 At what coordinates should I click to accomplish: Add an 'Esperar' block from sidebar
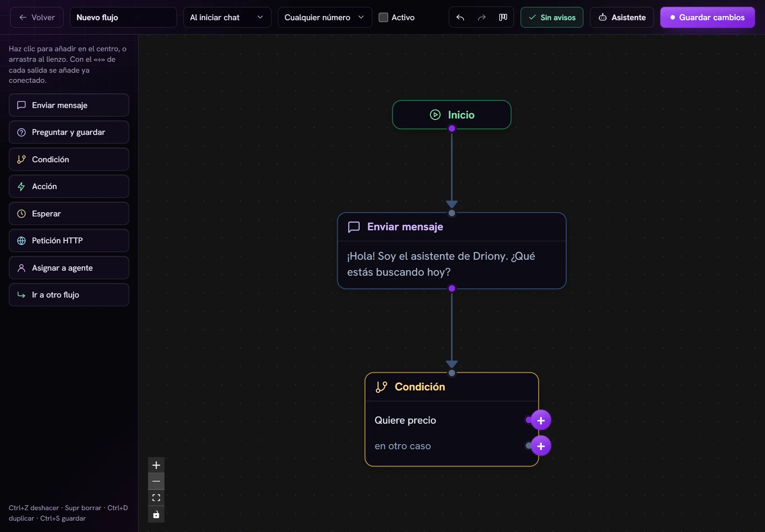(x=69, y=213)
